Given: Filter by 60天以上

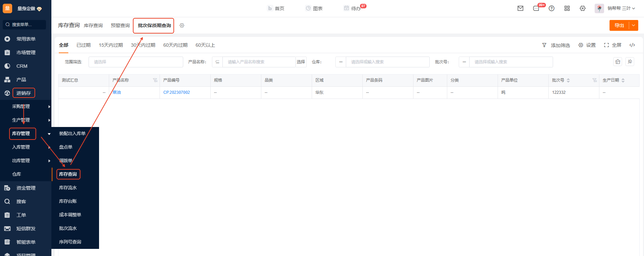Looking at the screenshot, I should [x=205, y=45].
